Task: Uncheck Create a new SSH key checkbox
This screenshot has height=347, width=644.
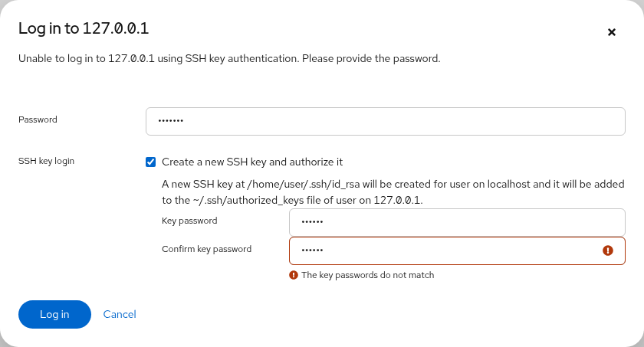Action: 151,162
